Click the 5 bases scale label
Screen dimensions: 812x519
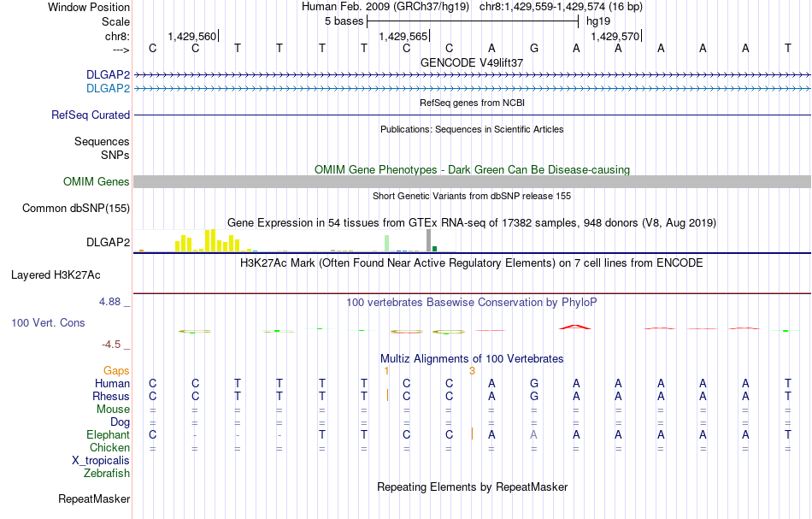click(x=344, y=21)
